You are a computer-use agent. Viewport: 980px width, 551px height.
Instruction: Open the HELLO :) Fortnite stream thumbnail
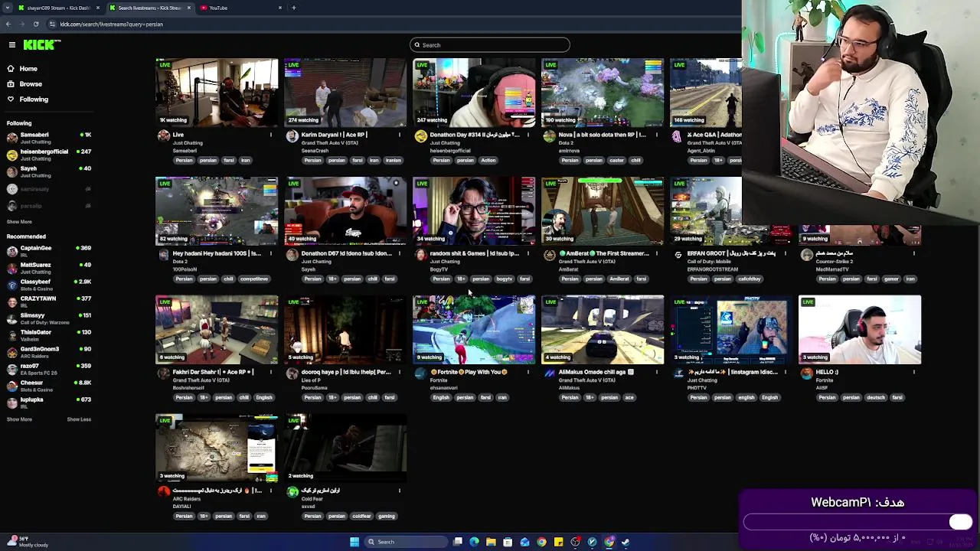pos(860,330)
